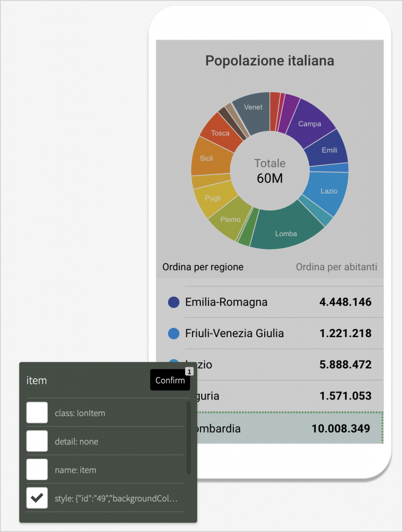Select the Emili chart slice
The height and width of the screenshot is (532, 403).
[329, 149]
